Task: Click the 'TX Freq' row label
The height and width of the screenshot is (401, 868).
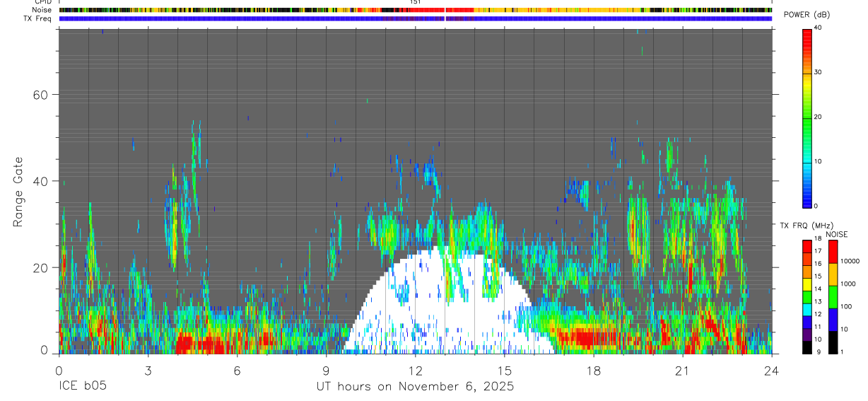Action: [x=37, y=18]
